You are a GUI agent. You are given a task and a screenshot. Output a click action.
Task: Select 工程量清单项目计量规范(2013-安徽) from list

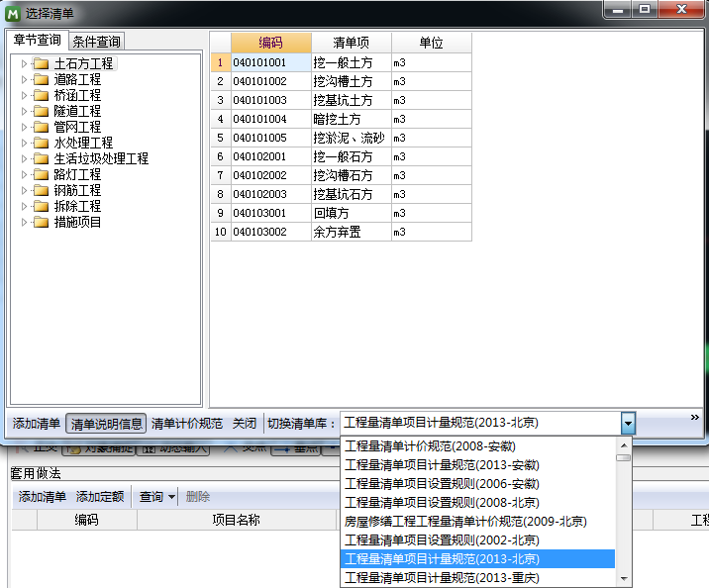(442, 465)
